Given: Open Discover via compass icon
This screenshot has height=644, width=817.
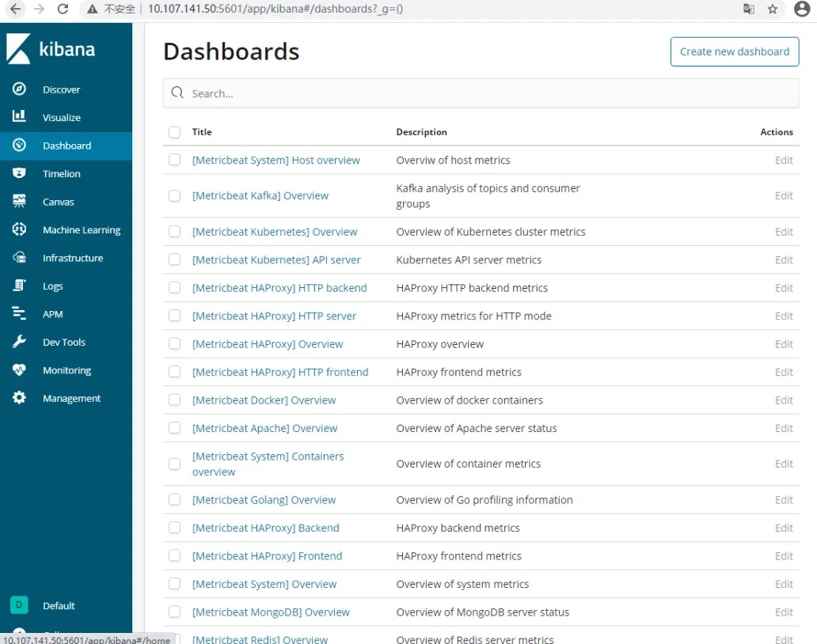Looking at the screenshot, I should [20, 89].
